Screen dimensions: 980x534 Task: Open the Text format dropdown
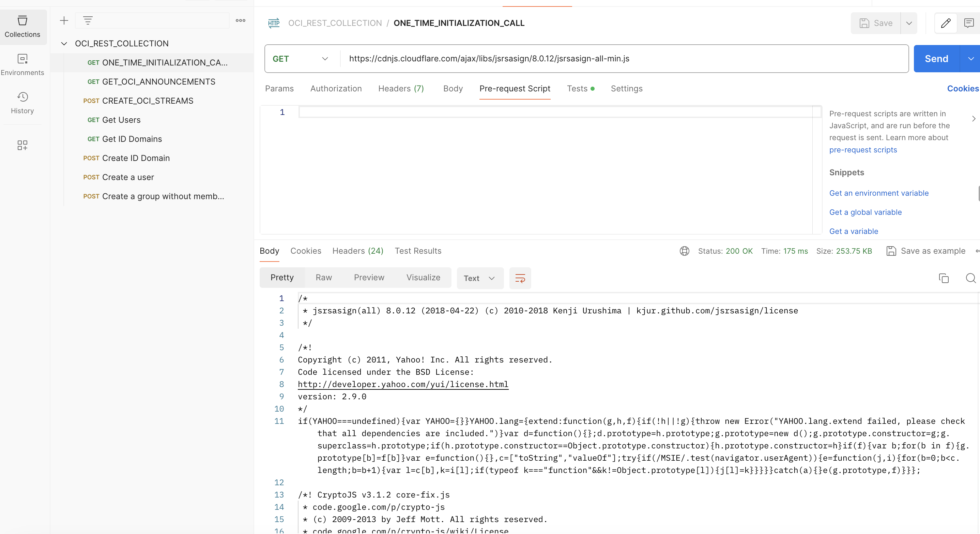[x=480, y=278]
